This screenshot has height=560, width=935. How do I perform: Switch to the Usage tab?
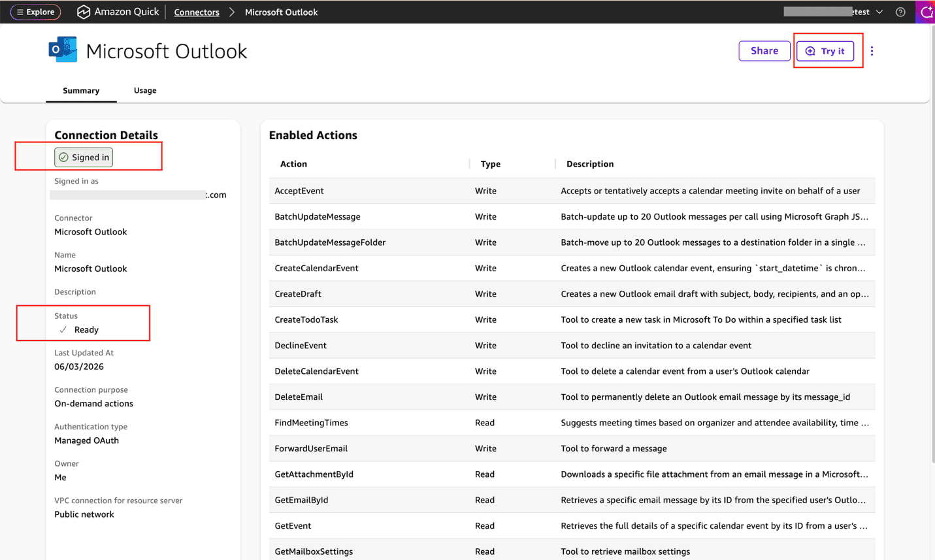145,90
